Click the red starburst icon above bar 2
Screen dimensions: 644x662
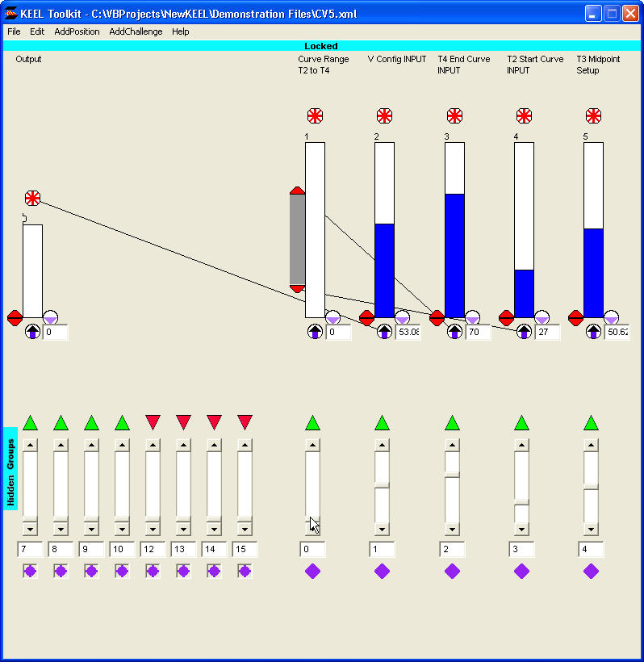[384, 115]
